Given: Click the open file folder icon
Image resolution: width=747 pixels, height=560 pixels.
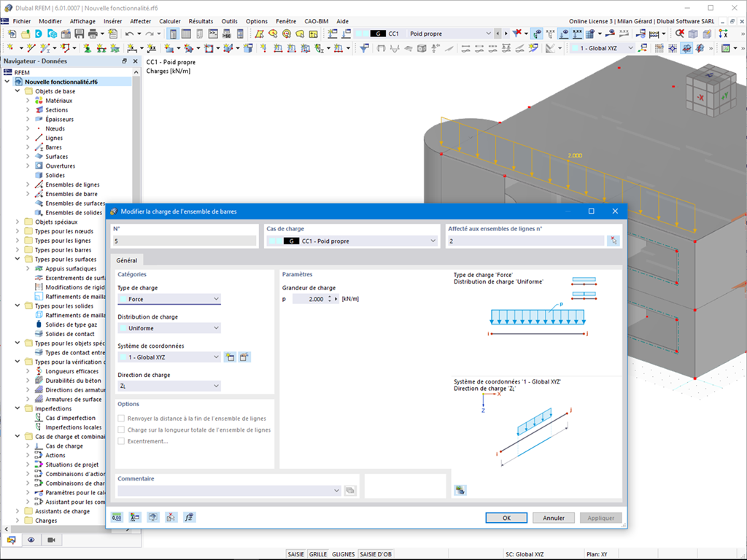Looking at the screenshot, I should pos(25,34).
